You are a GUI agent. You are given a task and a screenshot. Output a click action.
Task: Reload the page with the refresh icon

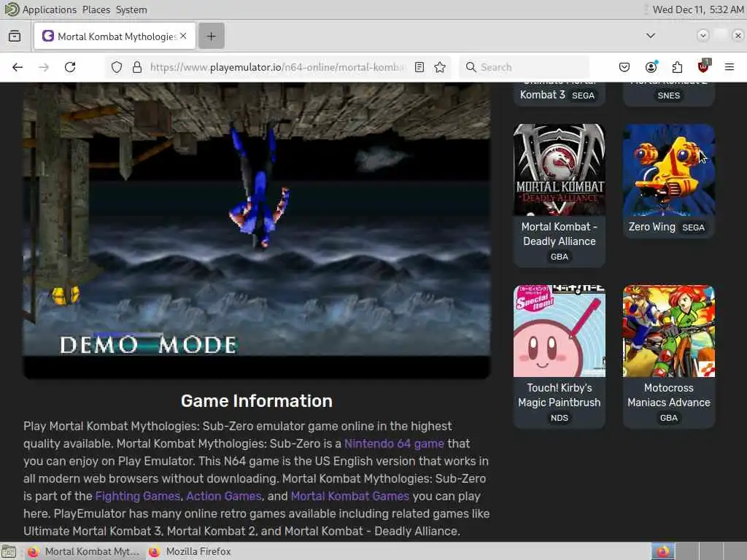point(70,67)
